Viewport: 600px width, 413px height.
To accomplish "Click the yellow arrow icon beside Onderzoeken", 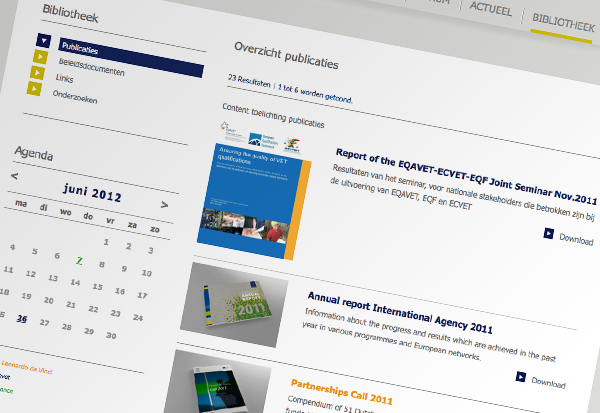I will click(34, 88).
